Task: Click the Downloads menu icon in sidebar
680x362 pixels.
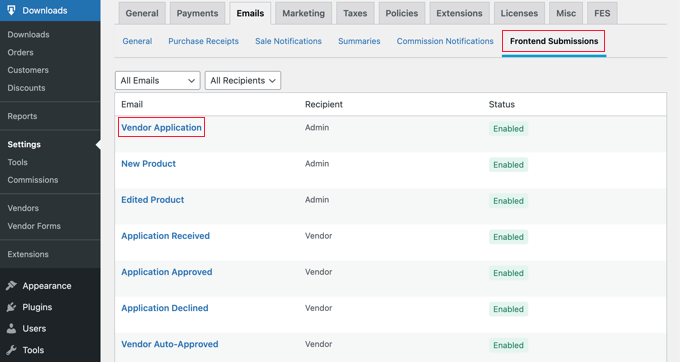Action: (11, 10)
